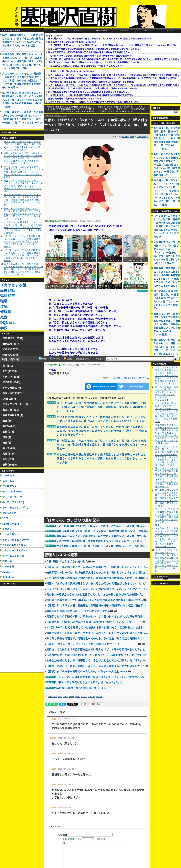Screen dimensions: 181x868
Task: Open the にゅーれす top navigation item
Action: [x=56, y=31]
